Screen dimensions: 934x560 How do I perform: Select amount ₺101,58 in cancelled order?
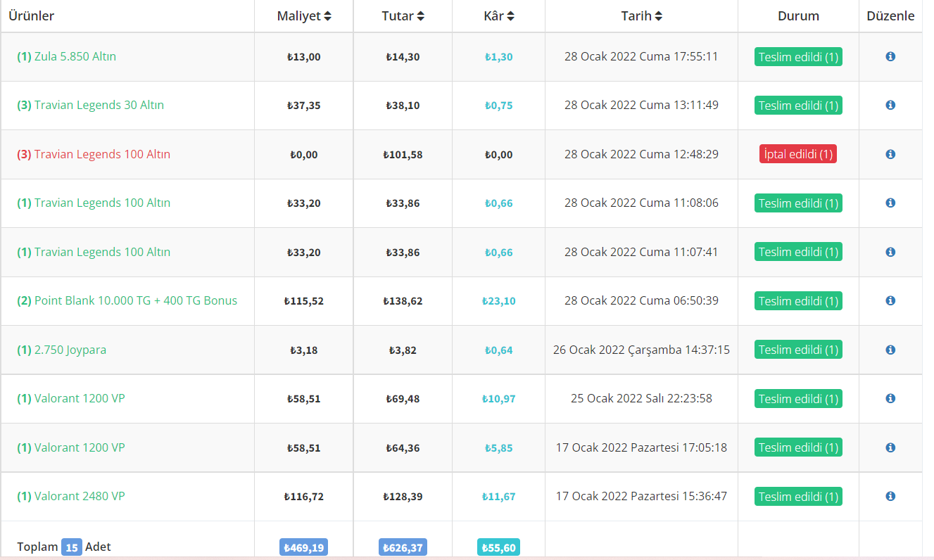[403, 155]
